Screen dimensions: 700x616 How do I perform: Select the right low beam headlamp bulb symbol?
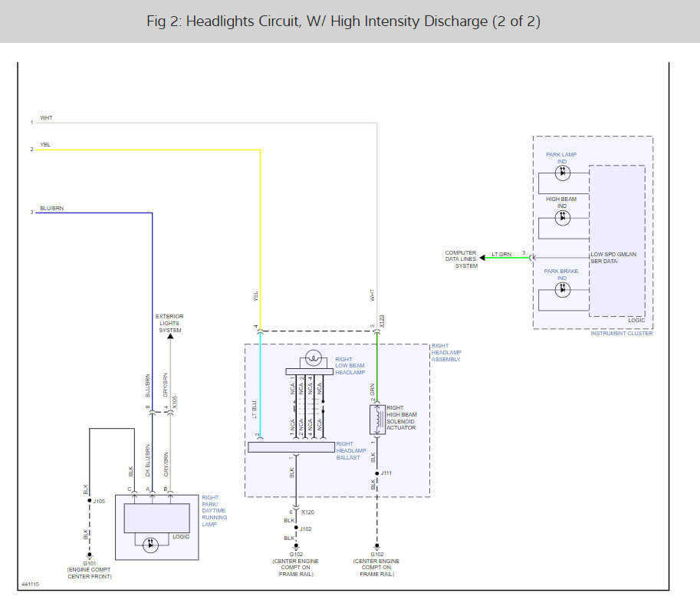[x=314, y=357]
